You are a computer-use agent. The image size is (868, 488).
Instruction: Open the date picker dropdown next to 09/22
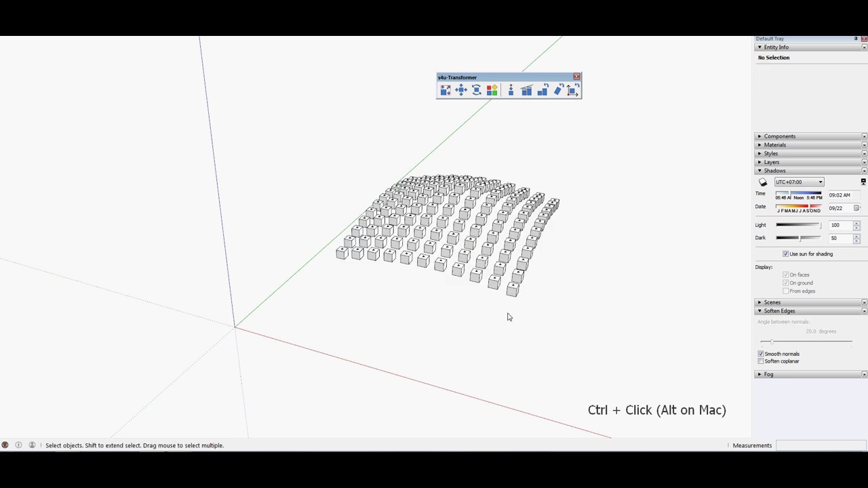[x=856, y=208]
